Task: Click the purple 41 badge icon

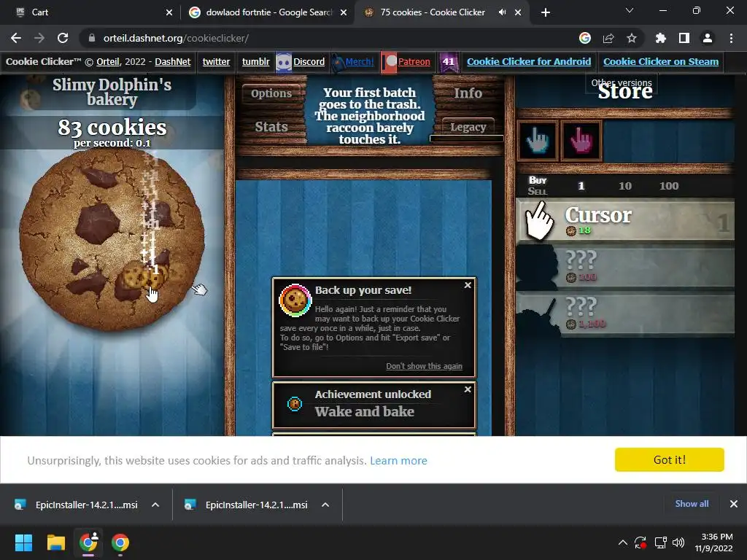Action: (449, 62)
